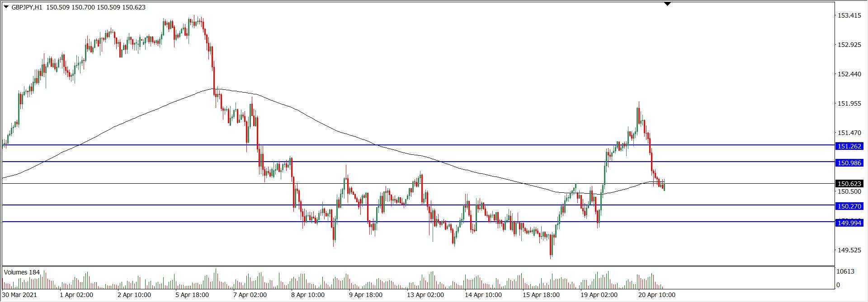Screen dimensions: 868x302
Task: Click the 1 Apr 02:00 time label
Action: [76, 295]
